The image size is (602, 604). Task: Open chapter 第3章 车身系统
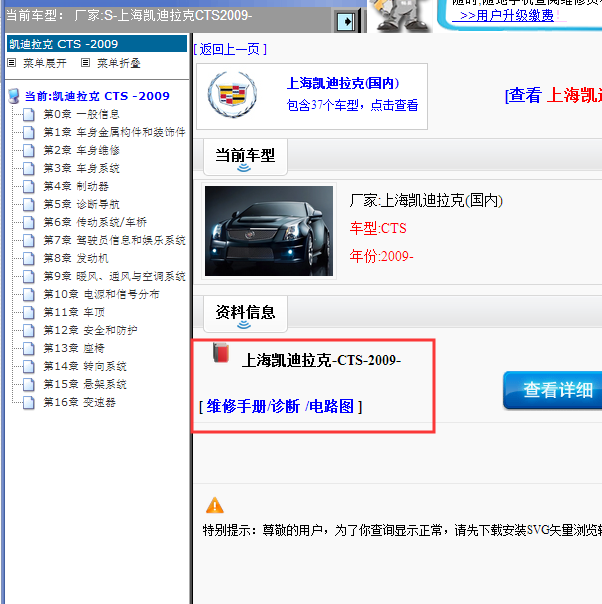(x=81, y=168)
